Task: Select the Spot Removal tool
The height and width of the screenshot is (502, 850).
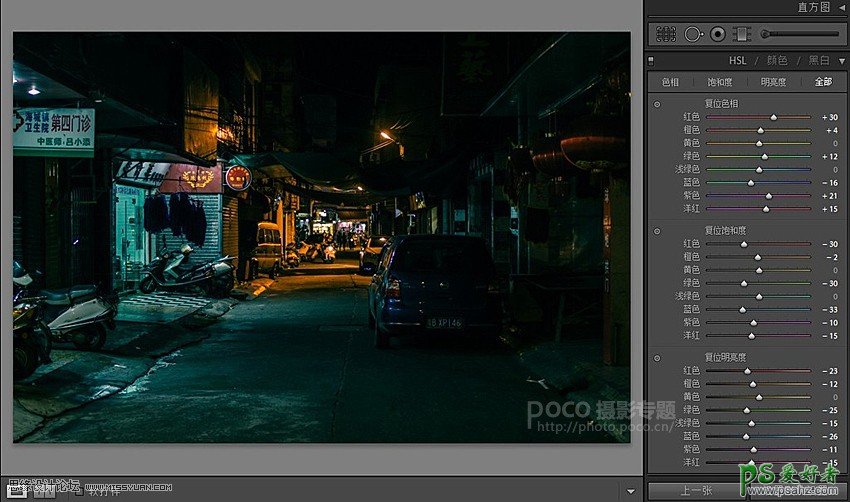Action: tap(693, 34)
